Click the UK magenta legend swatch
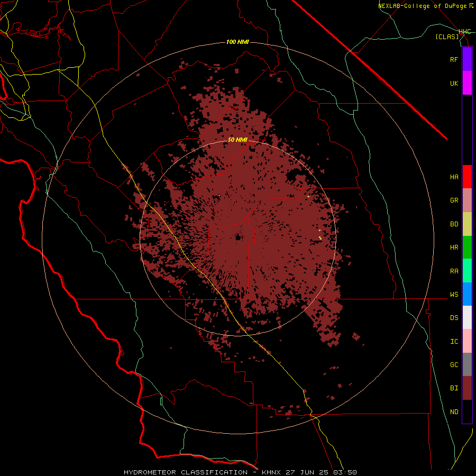The height and width of the screenshot is (476, 476). [x=467, y=83]
